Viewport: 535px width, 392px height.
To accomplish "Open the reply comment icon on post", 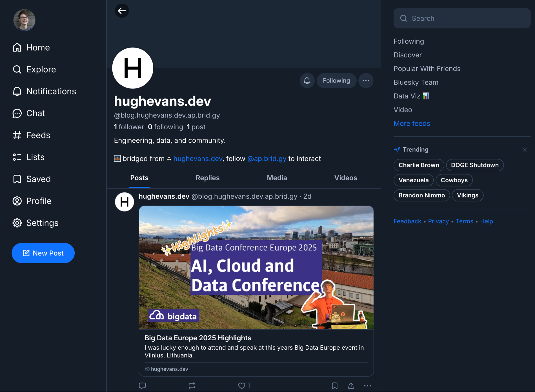I will (x=142, y=386).
